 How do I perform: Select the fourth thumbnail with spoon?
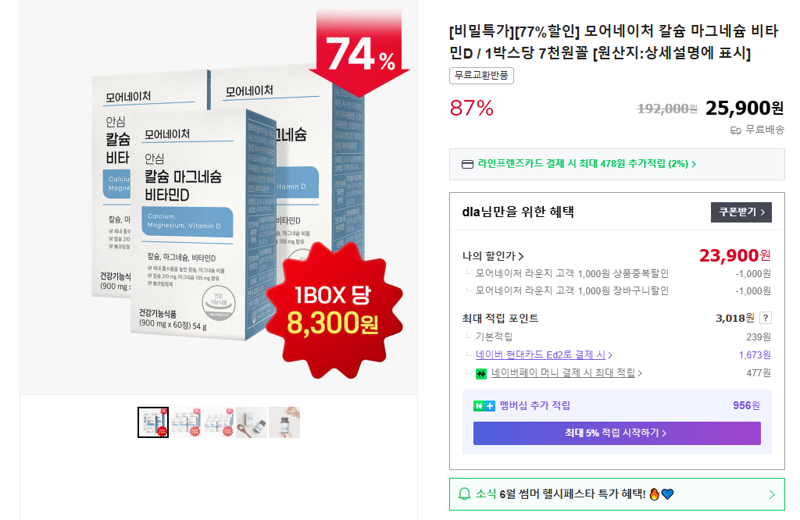coord(252,422)
